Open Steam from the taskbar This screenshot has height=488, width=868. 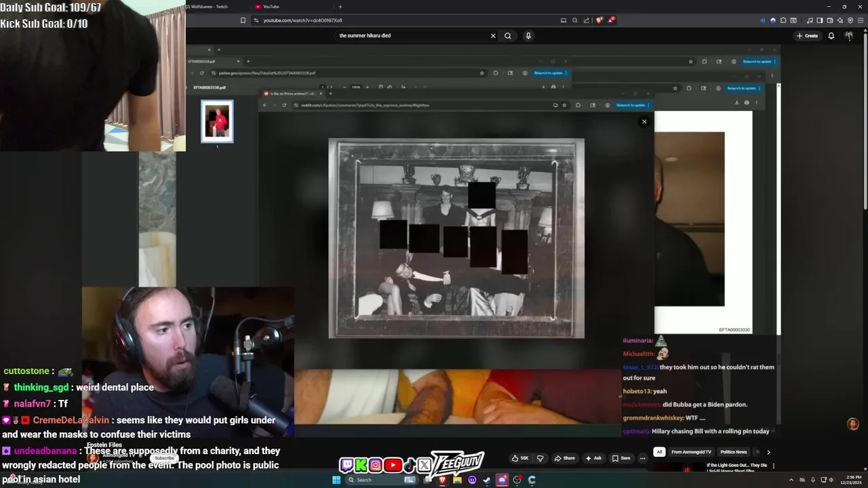pyautogui.click(x=487, y=480)
